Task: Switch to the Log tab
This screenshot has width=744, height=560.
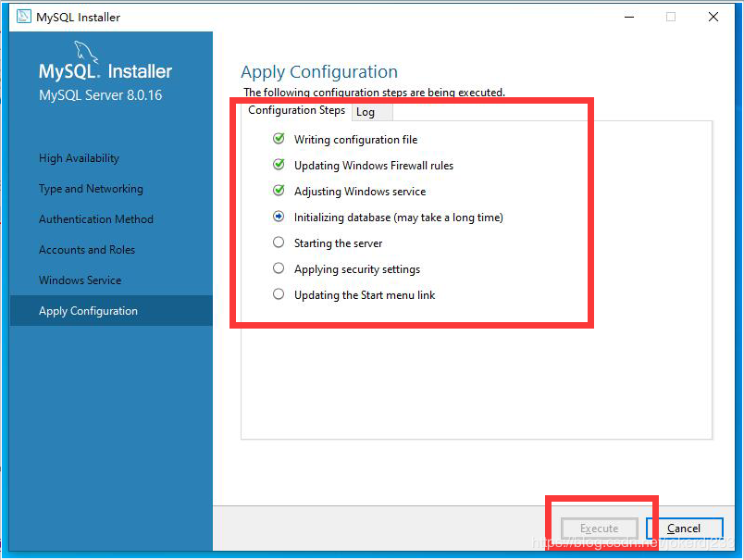Action: pos(372,113)
